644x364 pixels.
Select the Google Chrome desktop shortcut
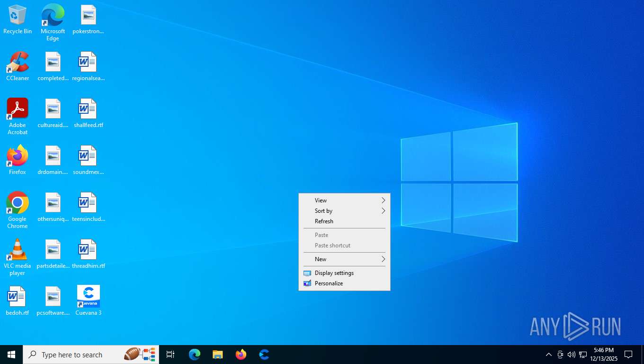click(18, 210)
